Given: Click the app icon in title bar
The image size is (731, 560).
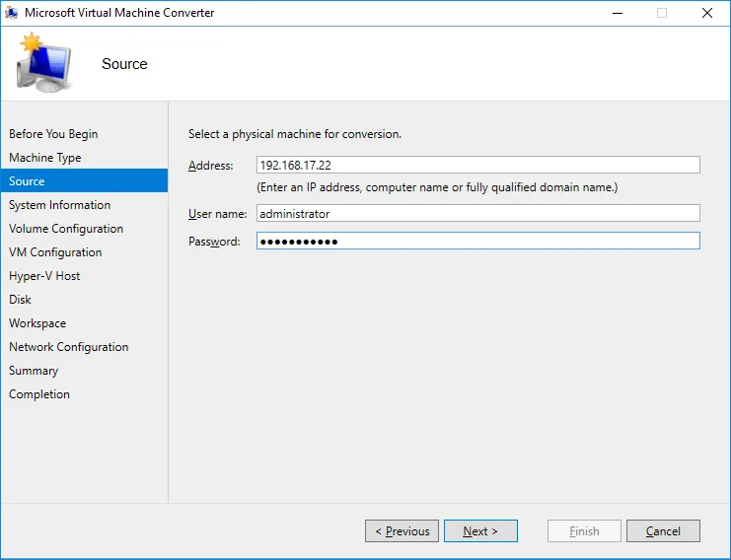Looking at the screenshot, I should pos(12,13).
